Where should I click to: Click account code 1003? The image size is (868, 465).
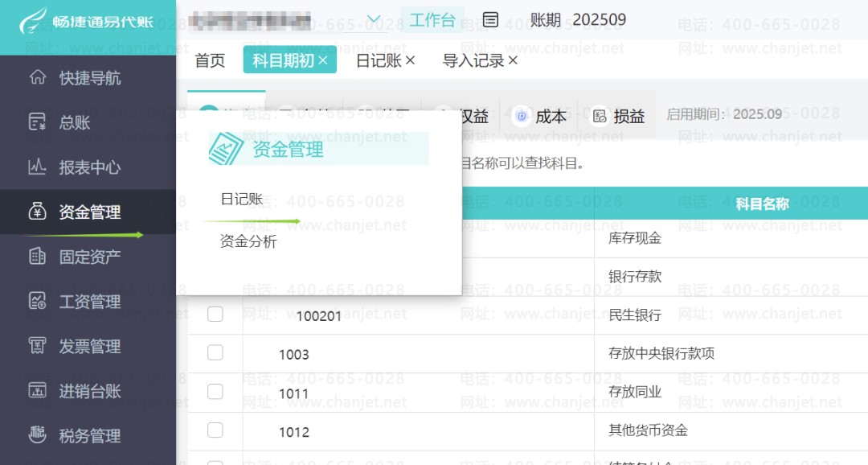pos(294,355)
